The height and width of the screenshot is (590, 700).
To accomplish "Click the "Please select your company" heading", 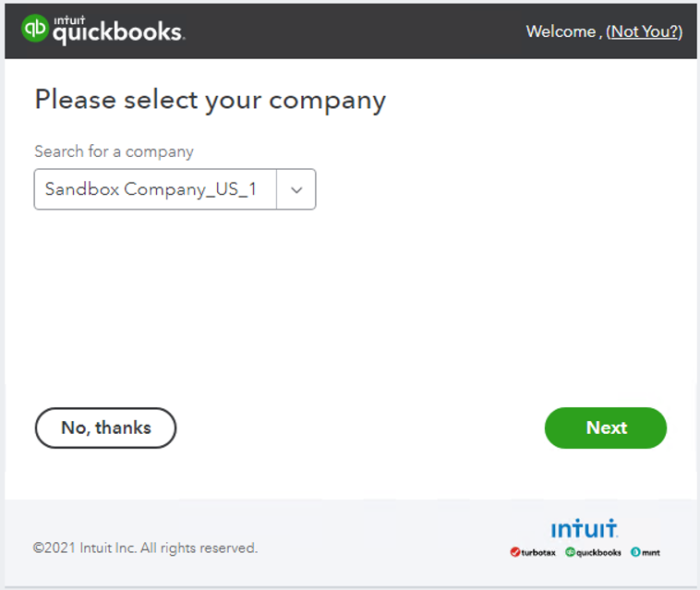I will [210, 100].
